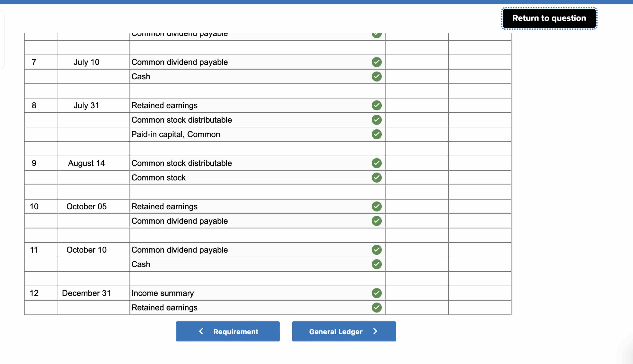The width and height of the screenshot is (633, 364).
Task: Open General Ledger using the right chevron
Action: pyautogui.click(x=375, y=331)
